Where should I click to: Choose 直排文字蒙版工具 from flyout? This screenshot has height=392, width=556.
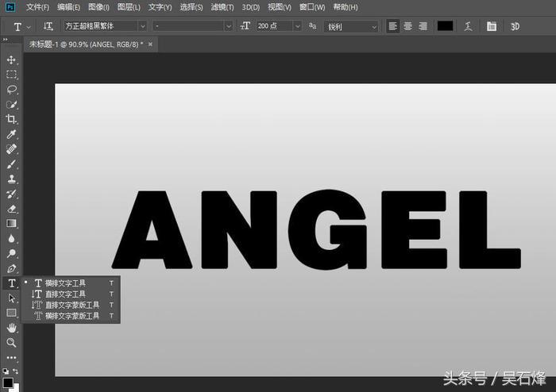coord(71,305)
